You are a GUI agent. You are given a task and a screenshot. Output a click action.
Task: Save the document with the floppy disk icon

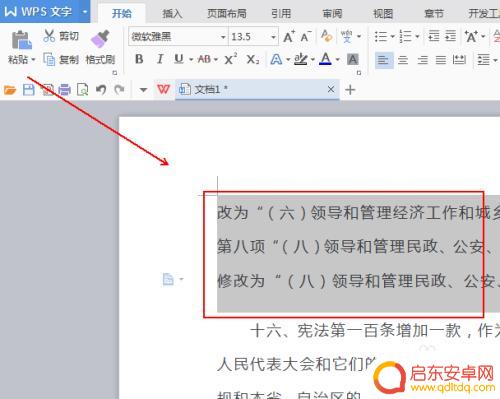coord(29,90)
